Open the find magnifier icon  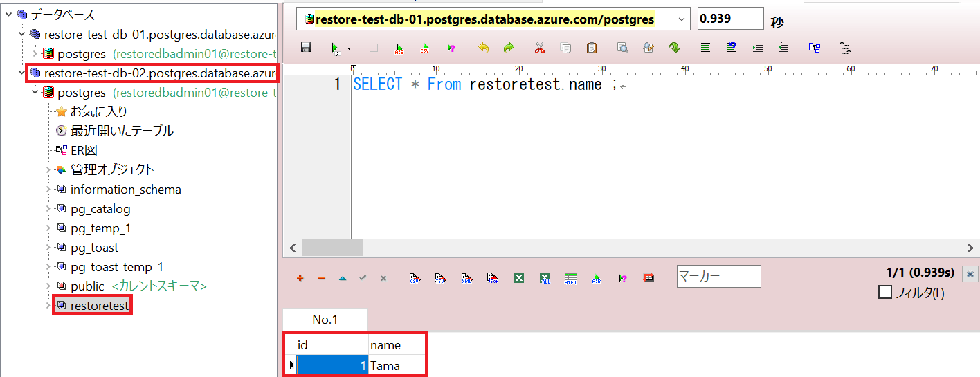pyautogui.click(x=622, y=48)
